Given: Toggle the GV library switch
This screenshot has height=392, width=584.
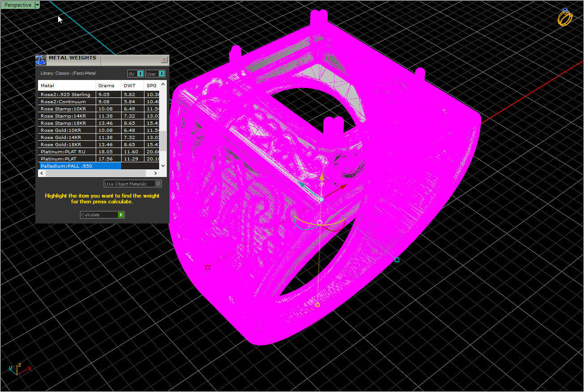Looking at the screenshot, I should pyautogui.click(x=135, y=74).
